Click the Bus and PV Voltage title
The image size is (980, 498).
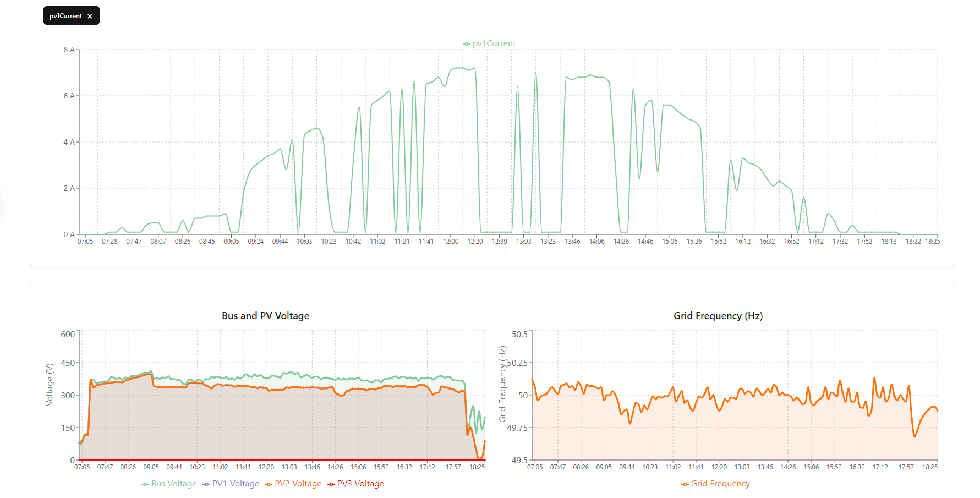click(265, 316)
